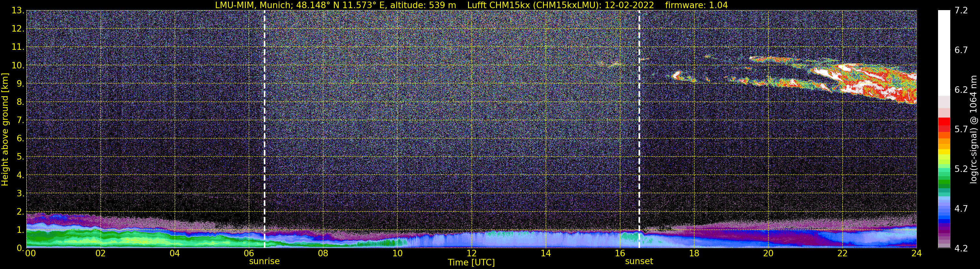
Task: Click the sunrise dashed vertical line
Action: (x=264, y=129)
